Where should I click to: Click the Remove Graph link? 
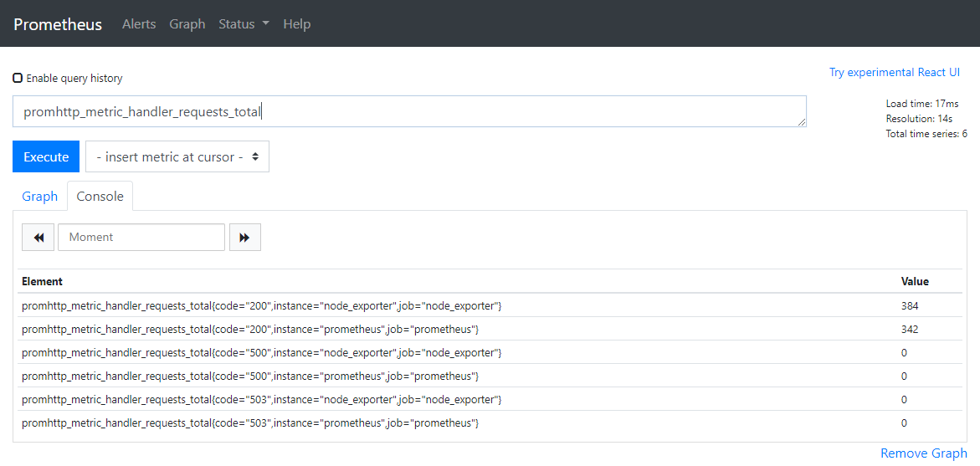tap(923, 453)
